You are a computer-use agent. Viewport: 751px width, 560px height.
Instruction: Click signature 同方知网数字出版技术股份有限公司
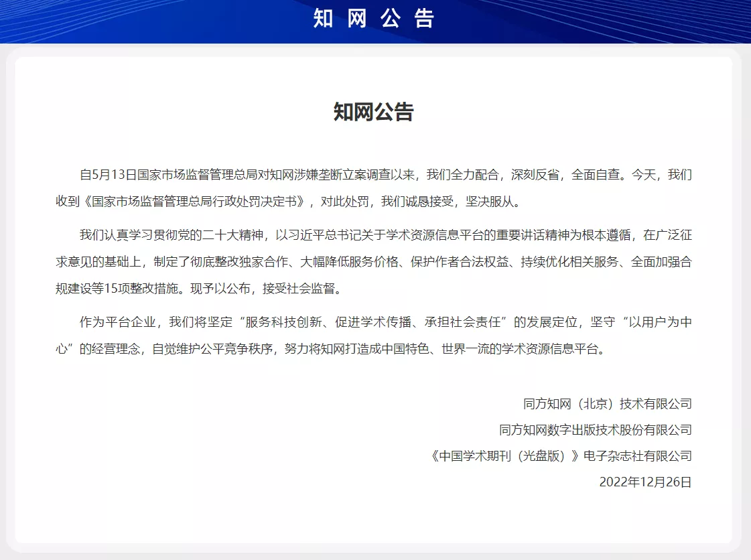pos(596,430)
